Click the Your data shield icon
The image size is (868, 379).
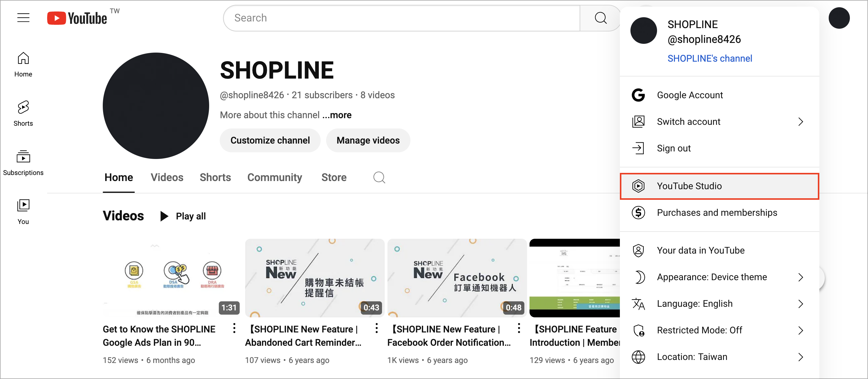click(x=638, y=250)
